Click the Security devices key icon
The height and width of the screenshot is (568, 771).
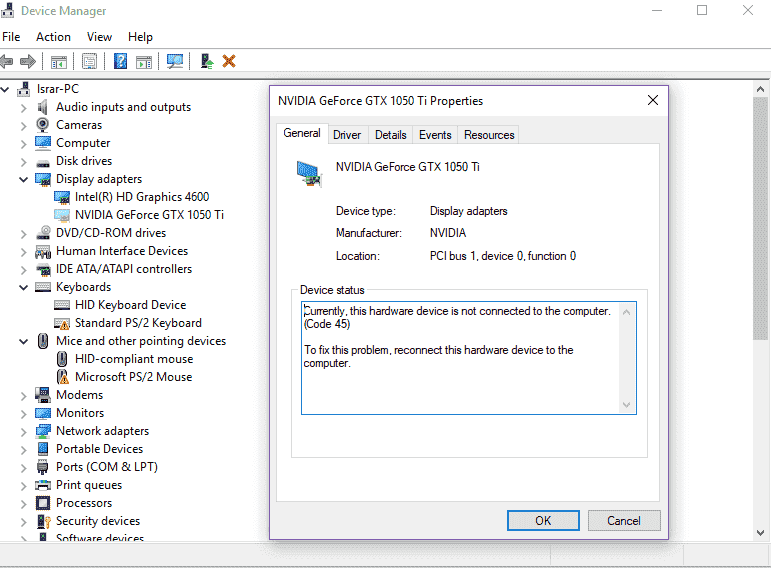tap(44, 521)
